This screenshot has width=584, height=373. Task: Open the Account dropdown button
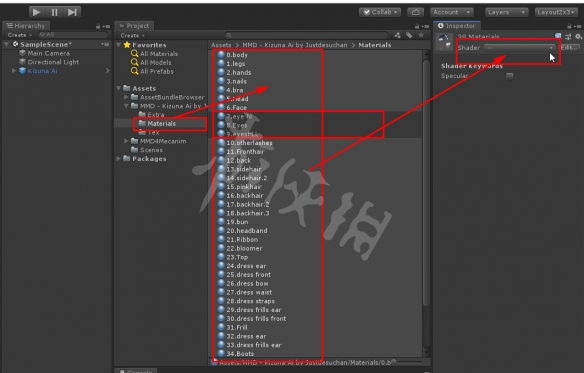pos(451,12)
